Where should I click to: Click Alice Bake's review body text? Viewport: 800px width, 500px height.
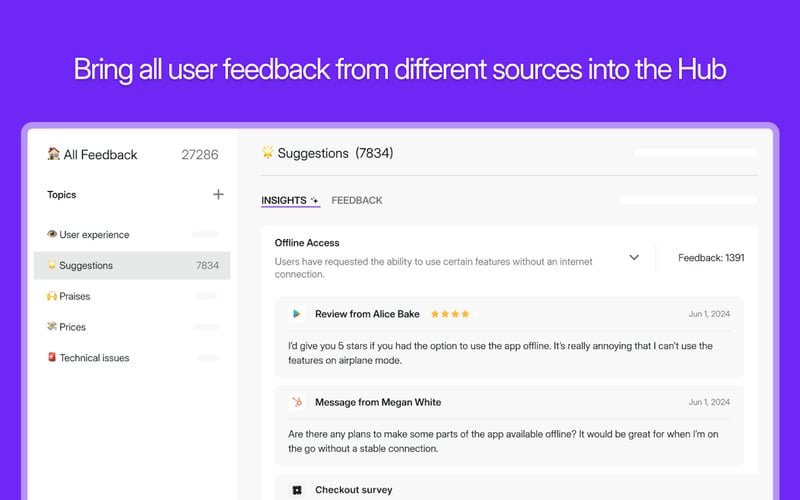pyautogui.click(x=500, y=353)
